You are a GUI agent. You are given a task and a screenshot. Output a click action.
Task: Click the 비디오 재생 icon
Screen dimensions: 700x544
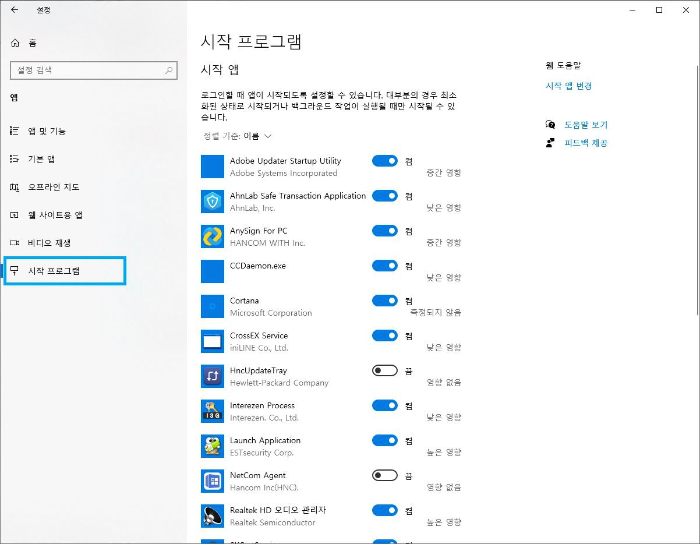point(14,243)
